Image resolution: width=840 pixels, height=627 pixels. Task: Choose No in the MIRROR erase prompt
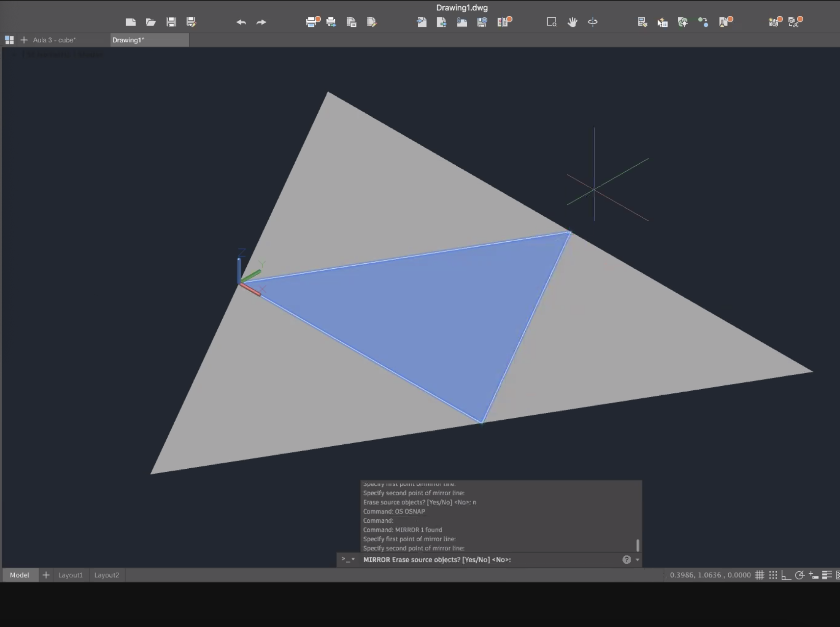(483, 559)
